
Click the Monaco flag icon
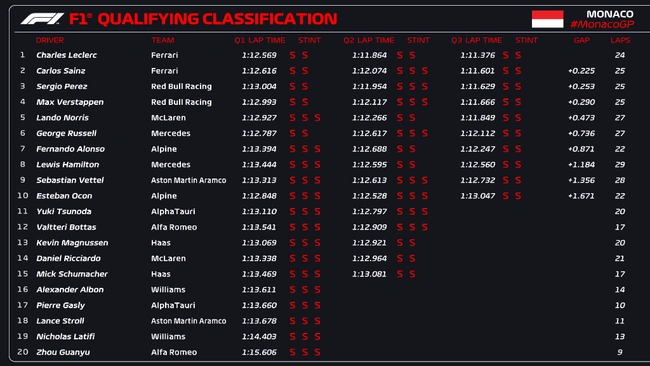click(547, 19)
